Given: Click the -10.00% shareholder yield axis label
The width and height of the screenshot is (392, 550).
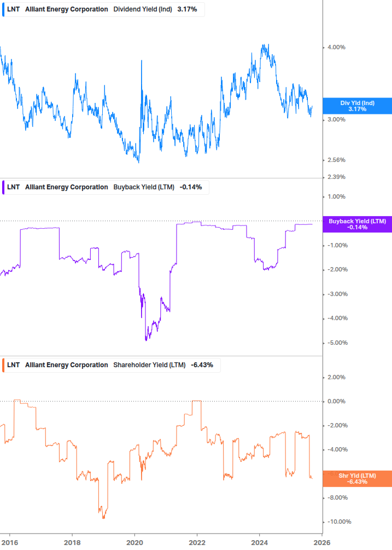Looking at the screenshot, I should click(x=339, y=522).
